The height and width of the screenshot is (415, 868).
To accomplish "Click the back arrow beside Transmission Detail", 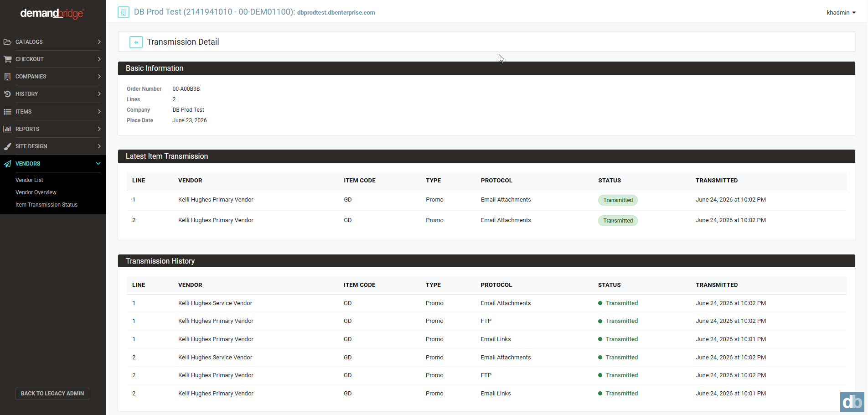I will click(x=136, y=42).
